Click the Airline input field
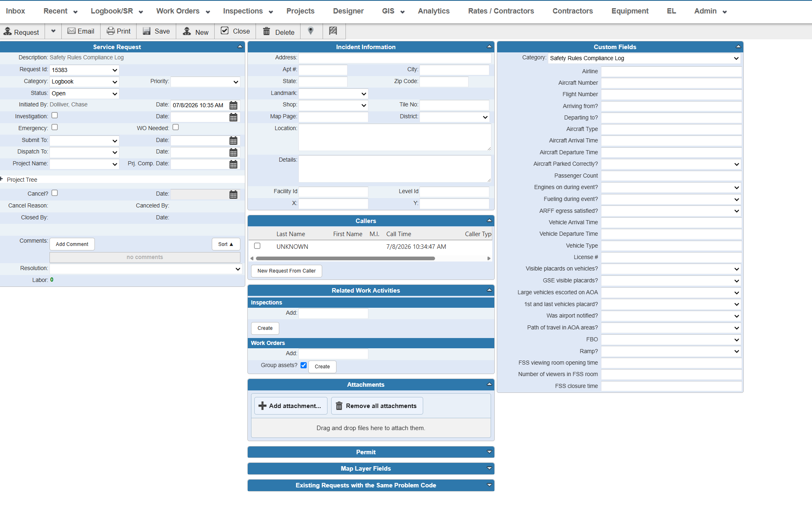The height and width of the screenshot is (505, 812). 671,72
